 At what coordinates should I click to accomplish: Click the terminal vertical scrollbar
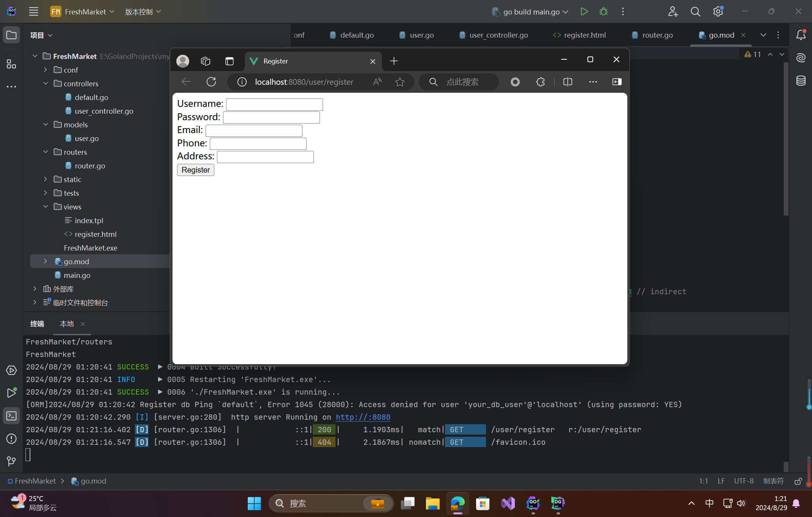pos(786,466)
